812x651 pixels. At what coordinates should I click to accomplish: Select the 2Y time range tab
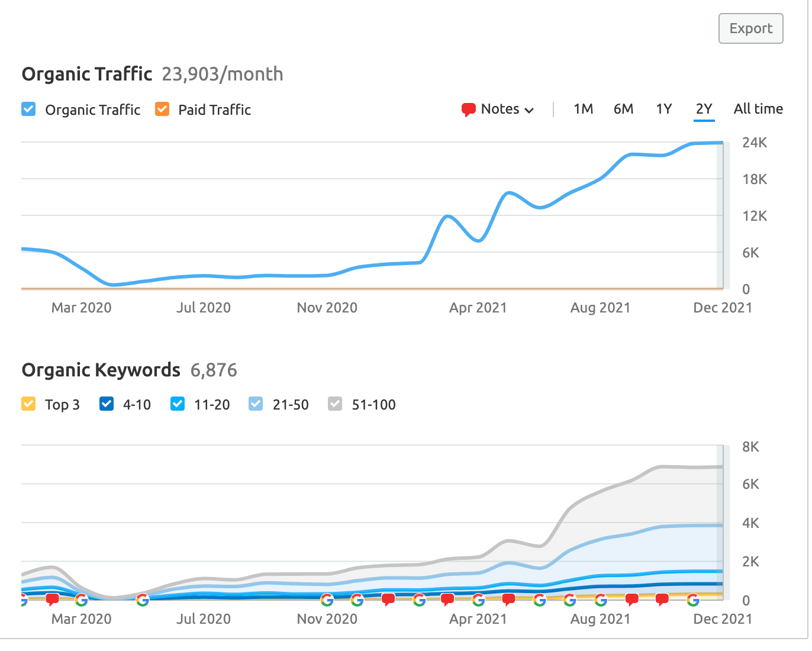click(704, 109)
